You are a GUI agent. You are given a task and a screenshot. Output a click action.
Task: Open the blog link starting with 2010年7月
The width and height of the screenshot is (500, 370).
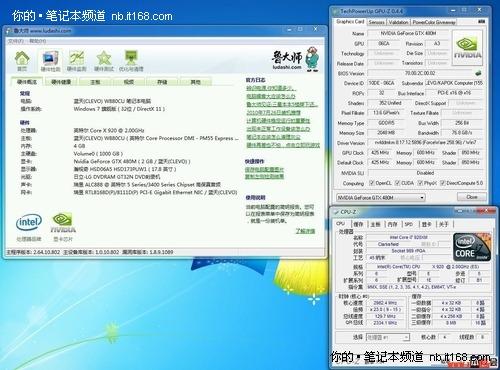click(273, 113)
